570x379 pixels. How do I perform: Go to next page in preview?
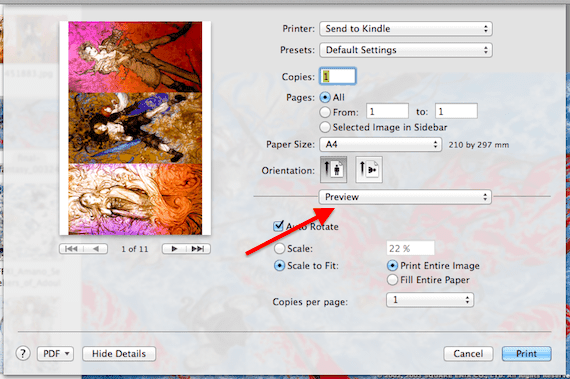174,249
